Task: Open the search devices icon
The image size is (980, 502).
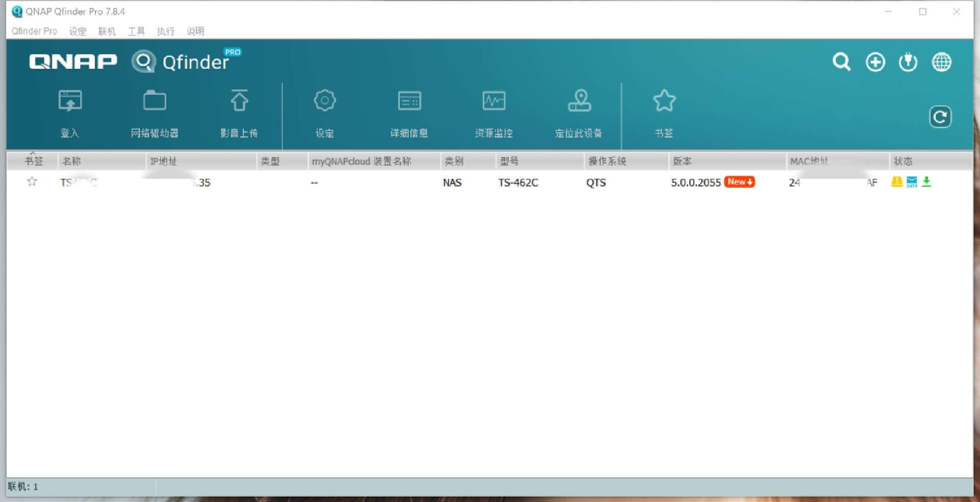Action: tap(842, 62)
